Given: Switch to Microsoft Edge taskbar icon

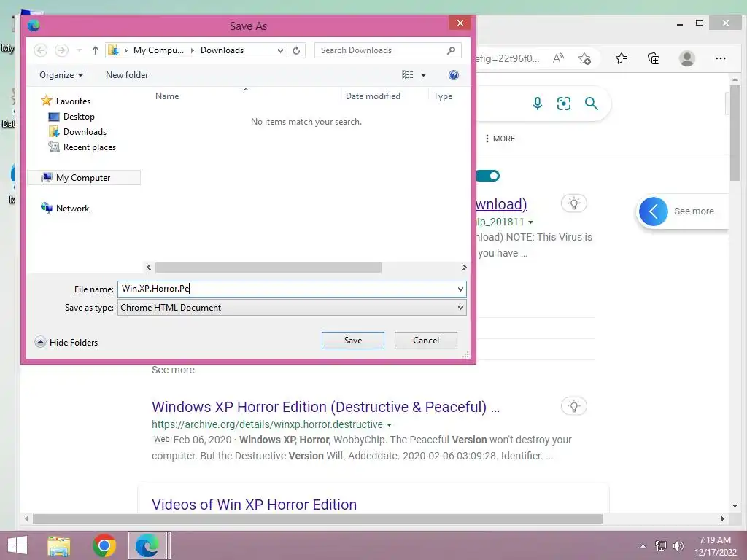Looking at the screenshot, I should coord(147,545).
